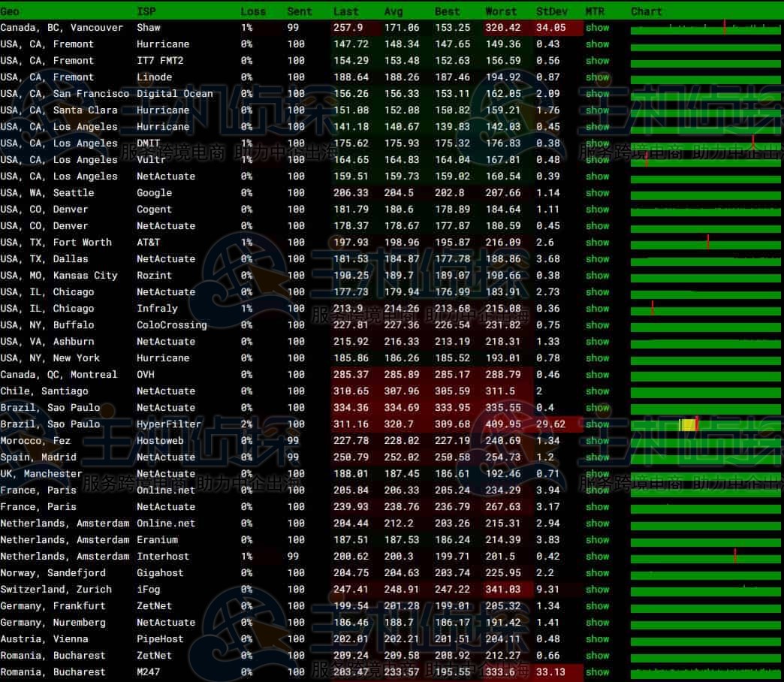Image resolution: width=784 pixels, height=682 pixels.
Task: Show MTR for Seattle Google
Action: click(597, 193)
